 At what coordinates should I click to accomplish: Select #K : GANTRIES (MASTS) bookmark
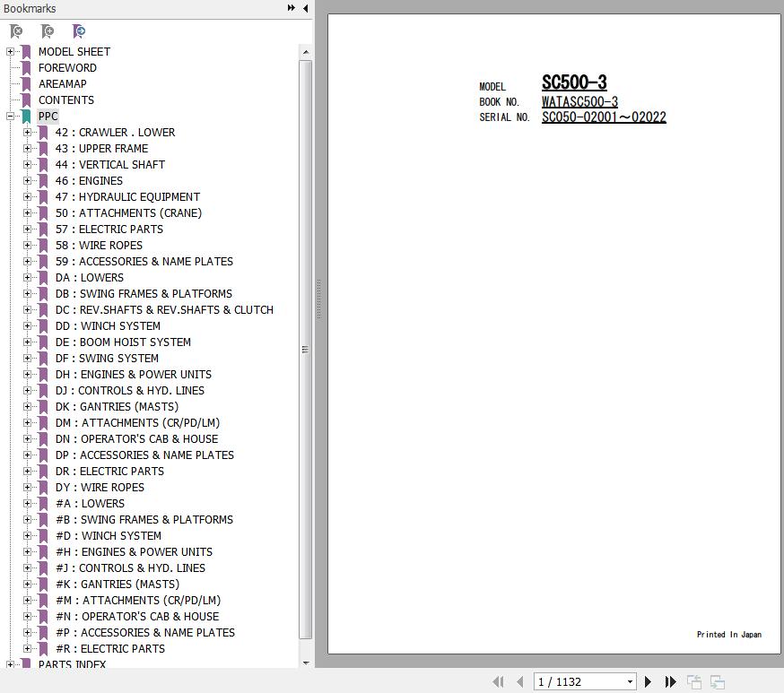tap(118, 585)
